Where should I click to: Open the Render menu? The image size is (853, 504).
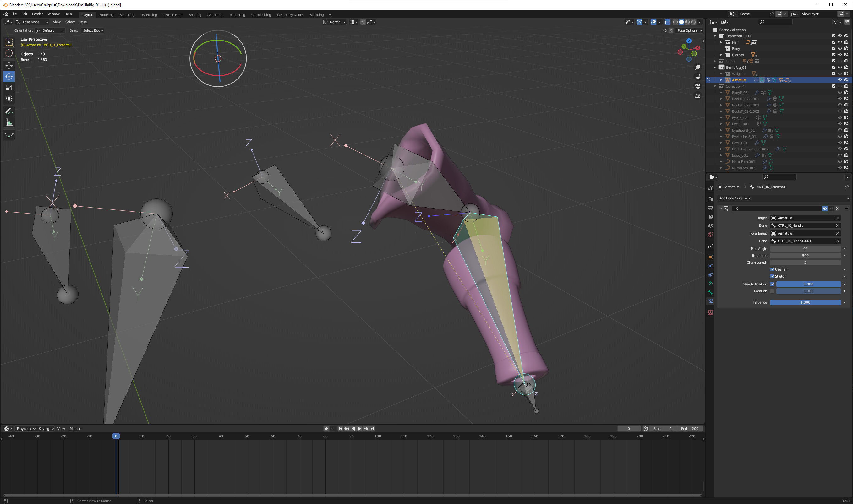point(37,14)
